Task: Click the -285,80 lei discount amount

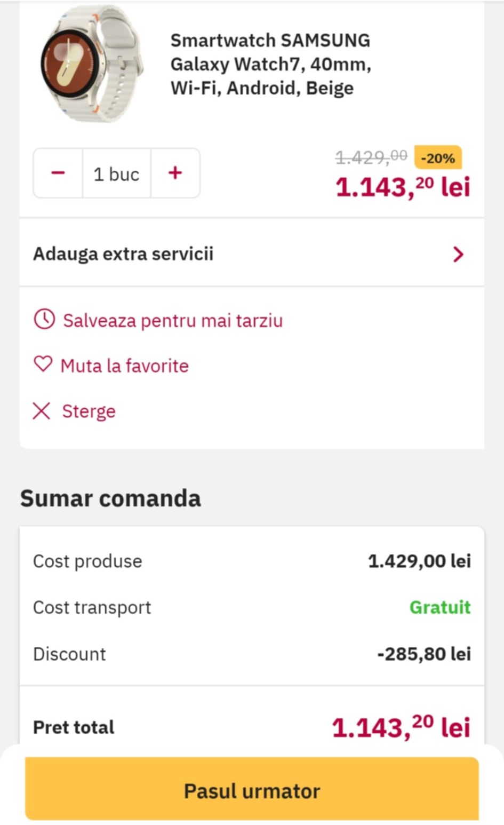Action: 423,654
